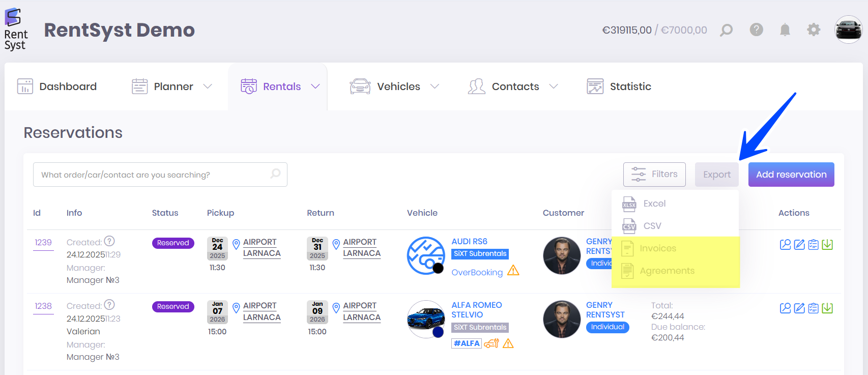The image size is (868, 375).
Task: Expand the Contacts menu chevron
Action: tap(554, 86)
